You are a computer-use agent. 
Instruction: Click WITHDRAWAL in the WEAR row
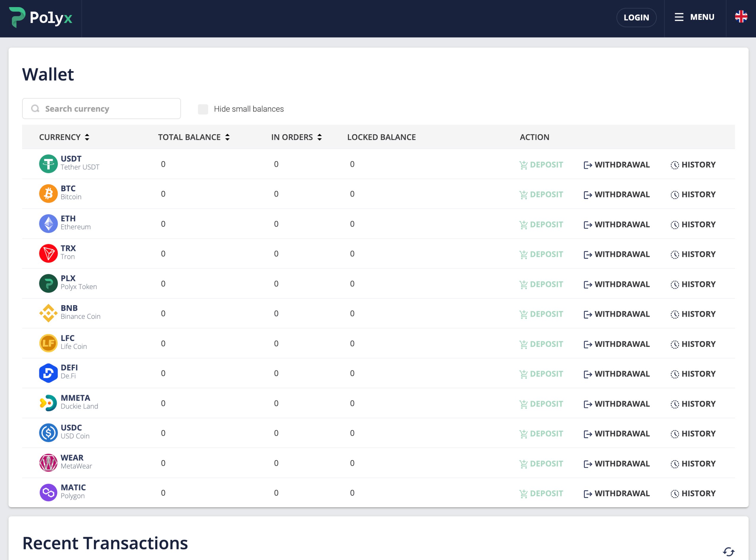coord(616,464)
